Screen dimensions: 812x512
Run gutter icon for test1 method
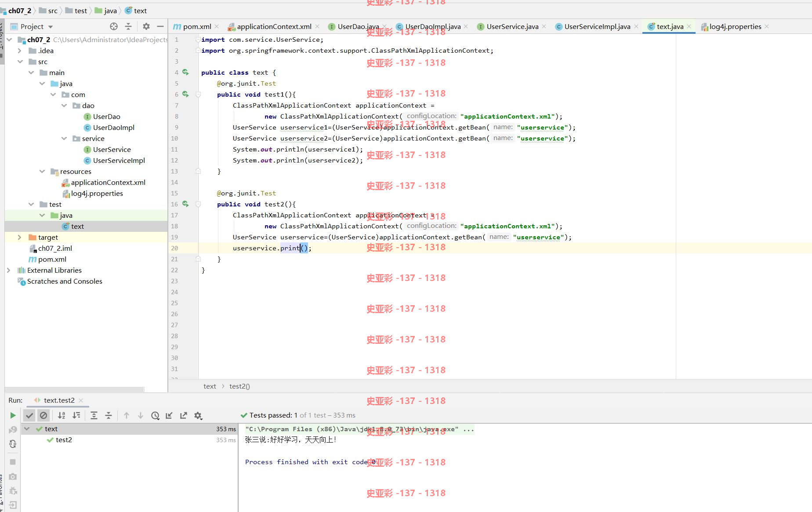pos(185,94)
